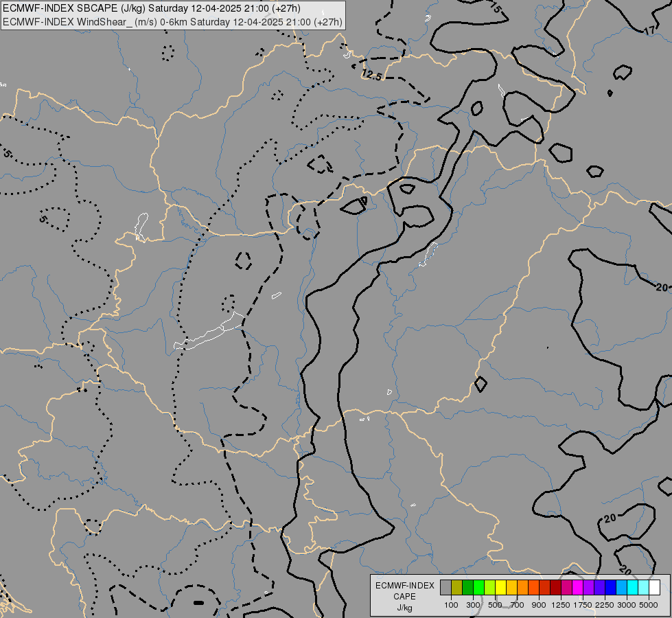The width and height of the screenshot is (672, 618).
Task: Click the 2250 legend tick label
Action: coord(605,605)
